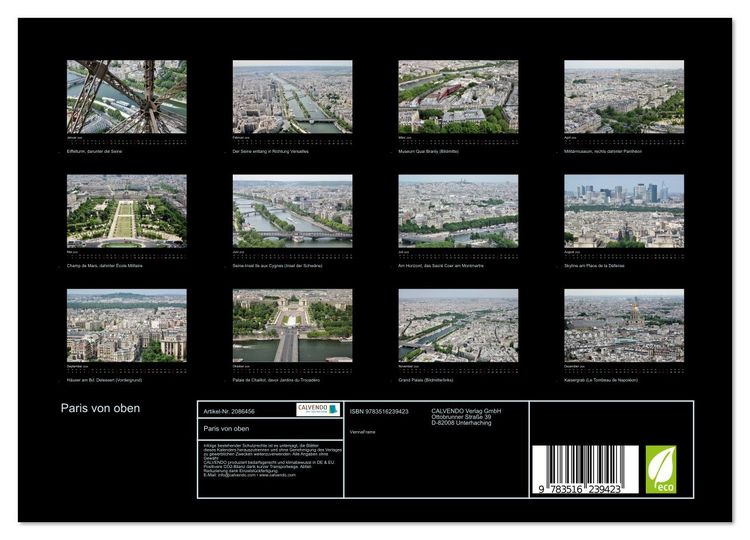Click caption 'Der Seine entlang in Richtung Versailles'
This screenshot has width=750, height=540.
pyautogui.click(x=271, y=151)
